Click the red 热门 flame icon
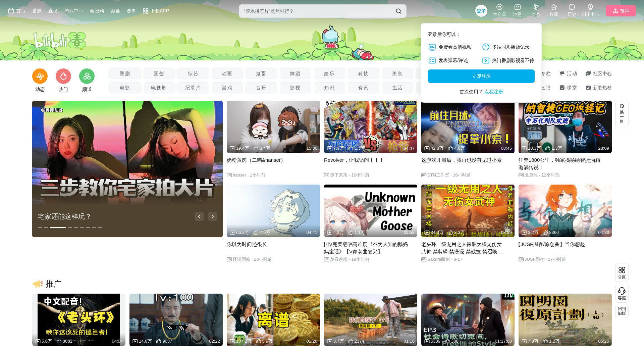This screenshot has height=349, width=644. coord(63,76)
